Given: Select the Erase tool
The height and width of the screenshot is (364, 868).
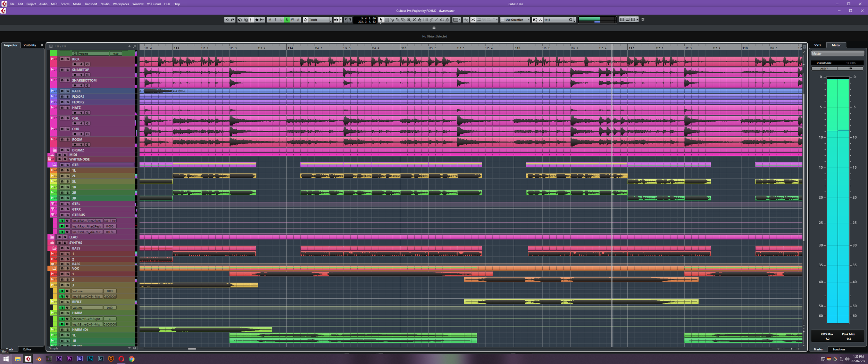Looking at the screenshot, I should pos(403,19).
